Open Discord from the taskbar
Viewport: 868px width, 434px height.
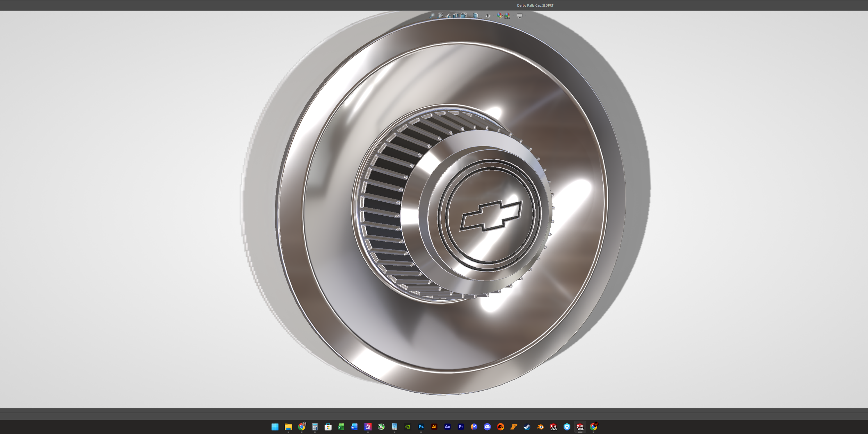487,427
